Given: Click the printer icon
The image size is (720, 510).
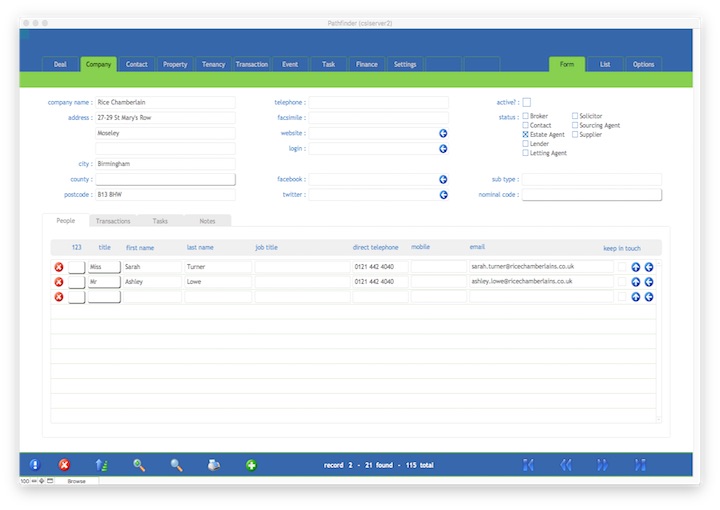Looking at the screenshot, I should click(213, 465).
